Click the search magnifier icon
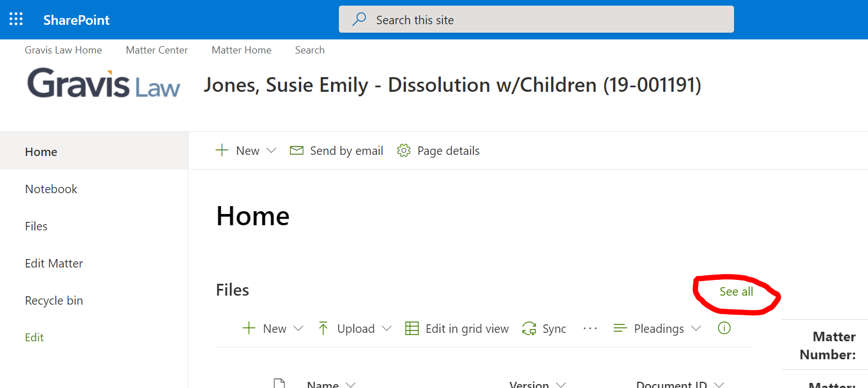Image resolution: width=868 pixels, height=388 pixels. point(359,20)
